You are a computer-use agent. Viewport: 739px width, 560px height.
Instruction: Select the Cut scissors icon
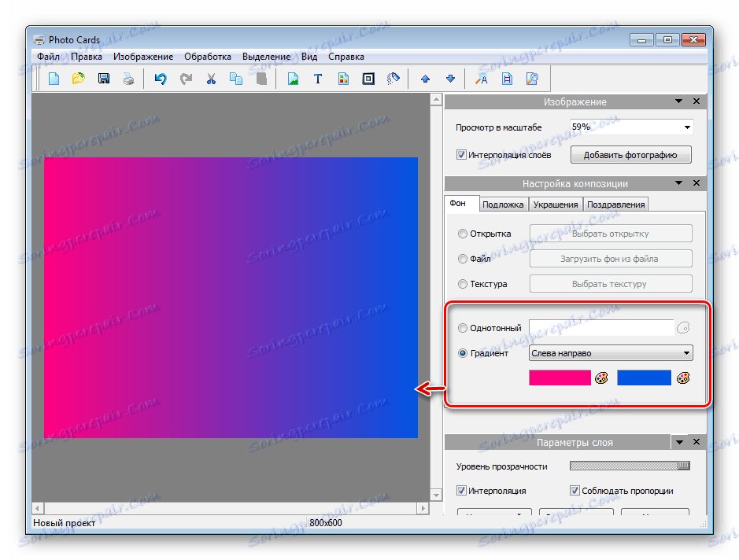pos(211,79)
